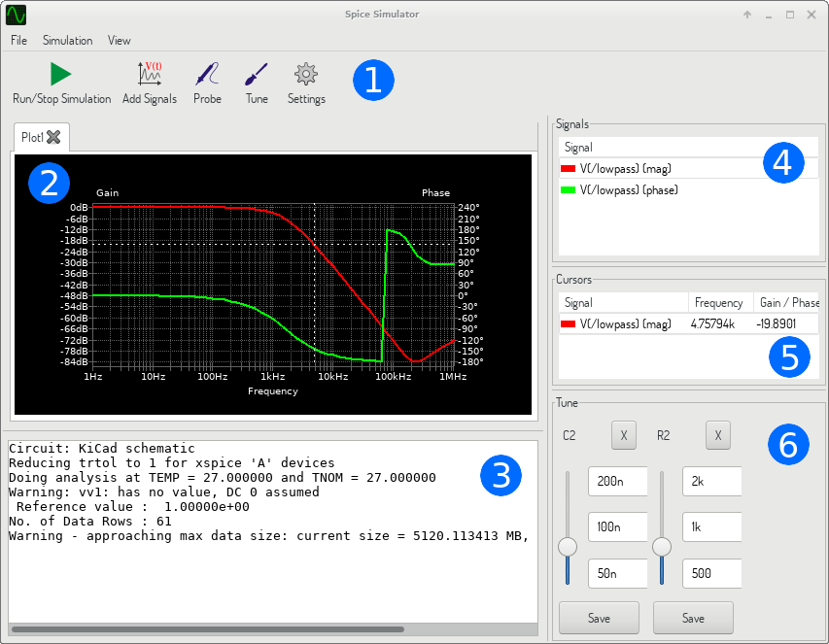Viewport: 829px width, 644px height.
Task: Close the Plot1 tab
Action: pos(54,136)
